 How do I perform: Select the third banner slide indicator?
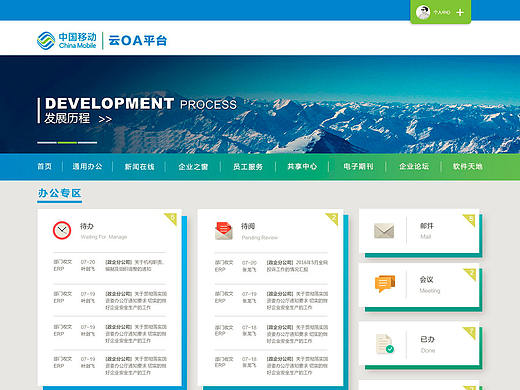point(87,143)
